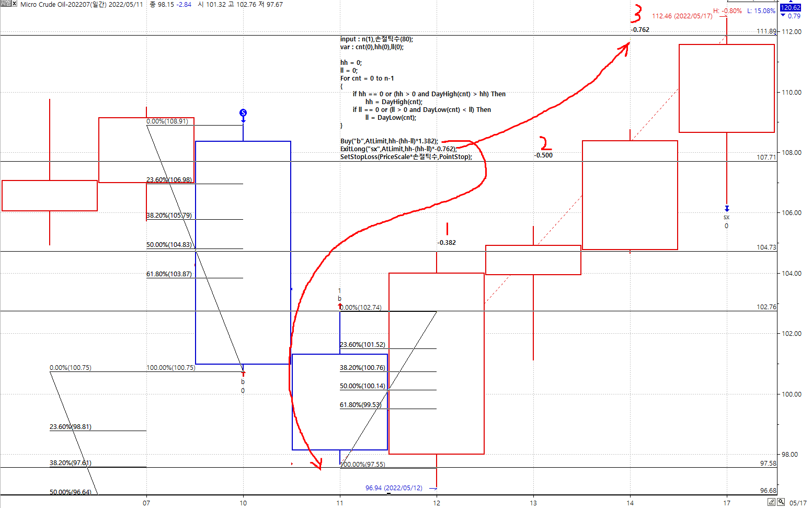The width and height of the screenshot is (812, 508).
Task: Select the 38.20%(100.76) Fibonacci level label
Action: point(362,368)
